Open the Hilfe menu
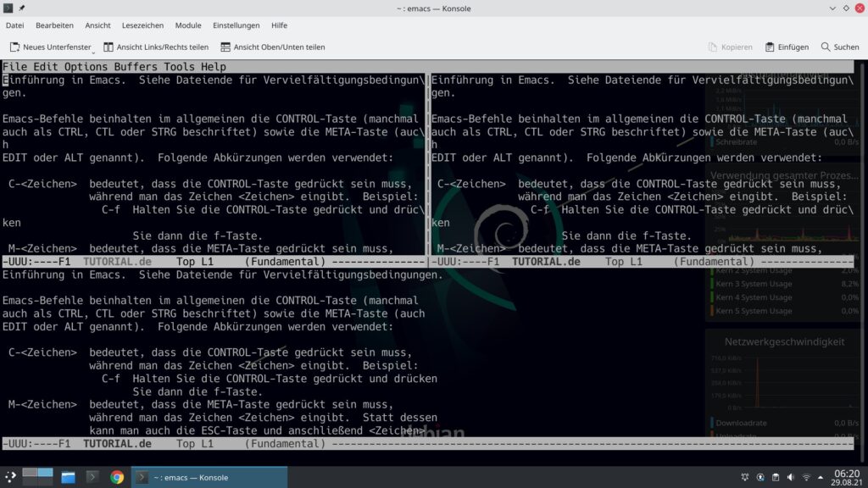 (279, 25)
